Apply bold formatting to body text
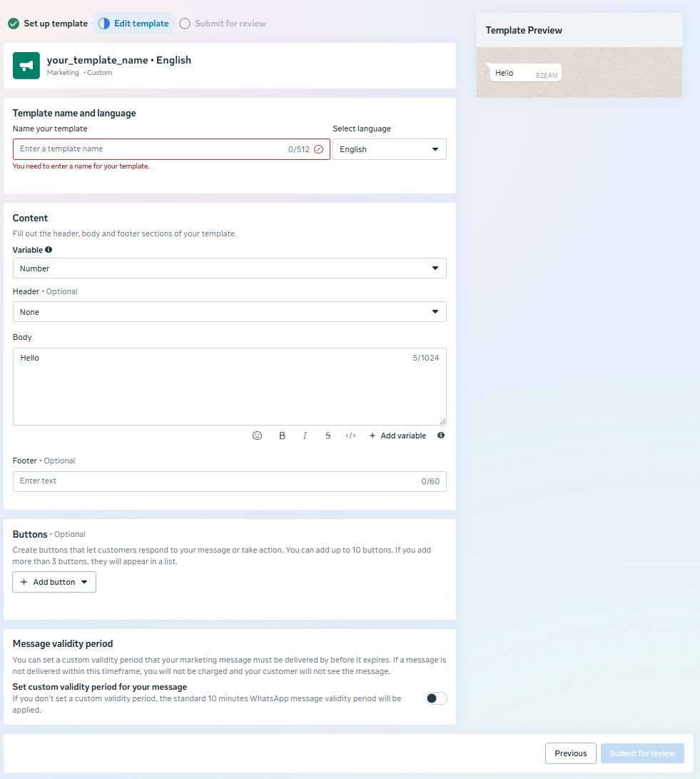Viewport: 700px width, 779px height. click(x=282, y=436)
